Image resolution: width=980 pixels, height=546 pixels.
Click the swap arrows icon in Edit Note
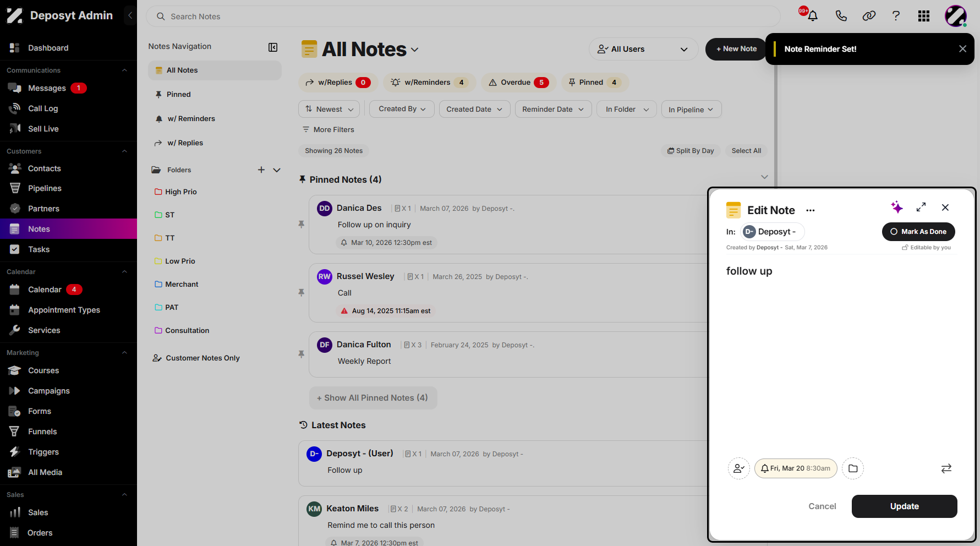(x=946, y=468)
